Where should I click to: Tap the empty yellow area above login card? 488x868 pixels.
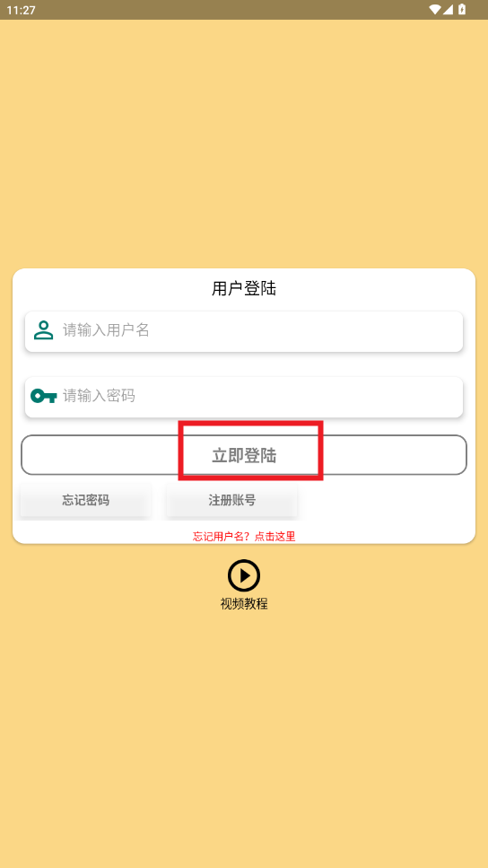tap(244, 144)
